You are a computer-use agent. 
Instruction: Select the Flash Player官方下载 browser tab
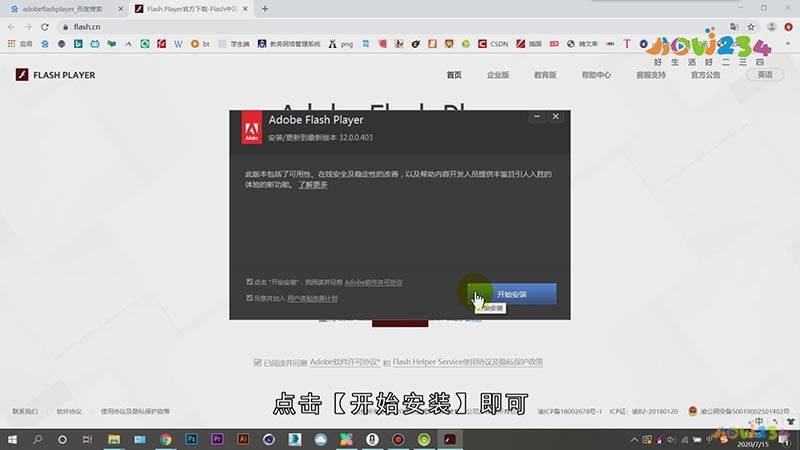click(191, 9)
